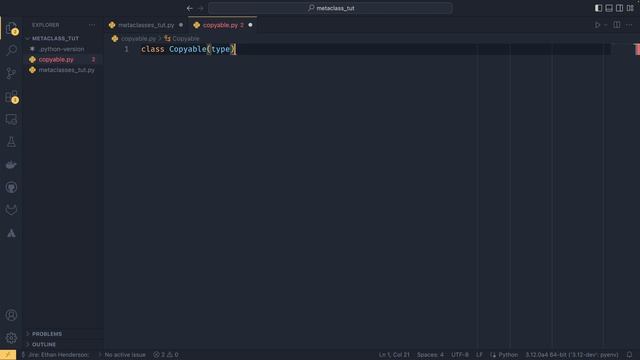Screen dimensions: 640x360
Task: Open the Accounts menu icon
Action: [x=11, y=315]
